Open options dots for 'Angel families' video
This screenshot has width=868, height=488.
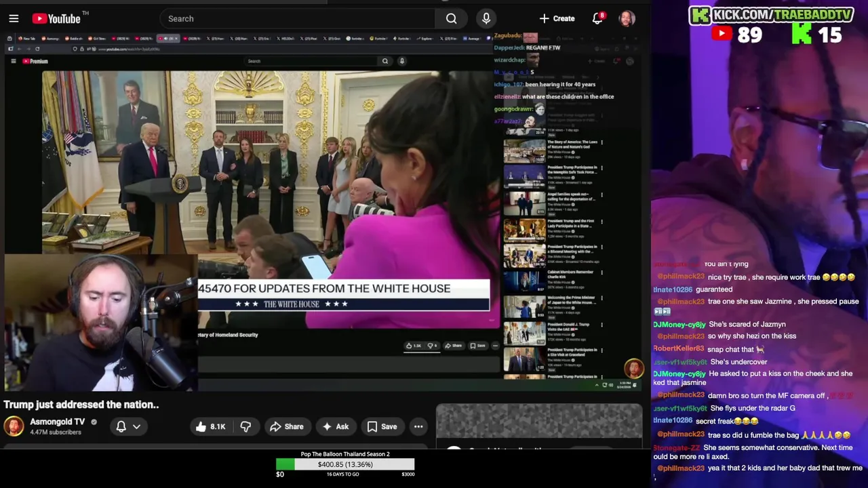[601, 195]
